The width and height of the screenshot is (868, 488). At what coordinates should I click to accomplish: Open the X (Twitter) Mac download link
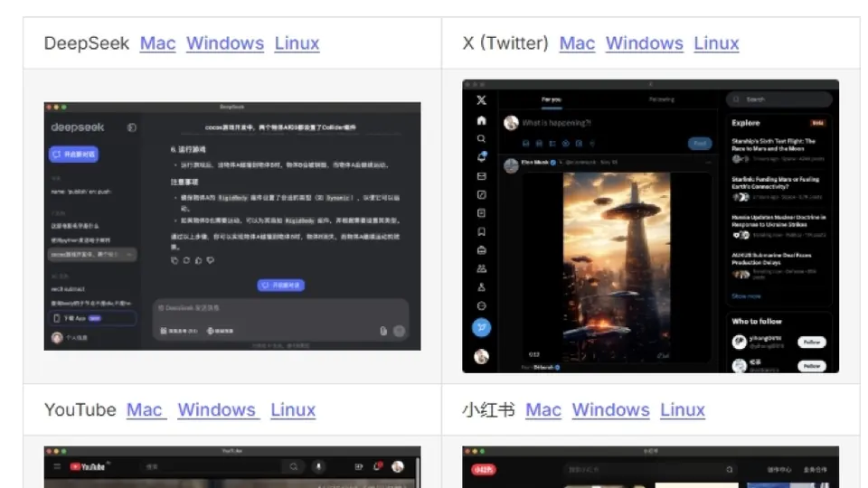click(577, 43)
